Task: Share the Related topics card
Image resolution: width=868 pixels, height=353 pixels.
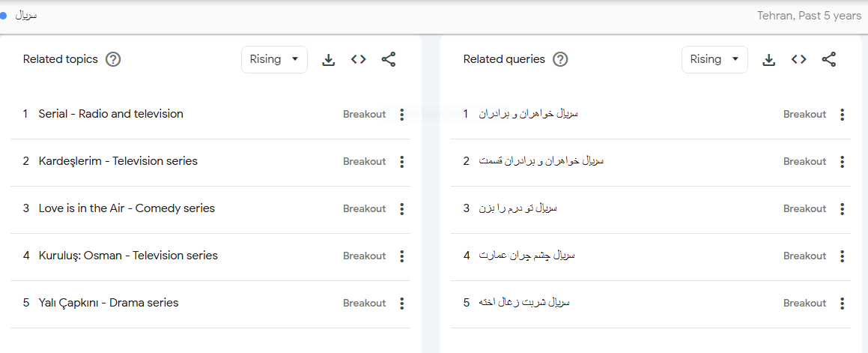Action: click(389, 59)
